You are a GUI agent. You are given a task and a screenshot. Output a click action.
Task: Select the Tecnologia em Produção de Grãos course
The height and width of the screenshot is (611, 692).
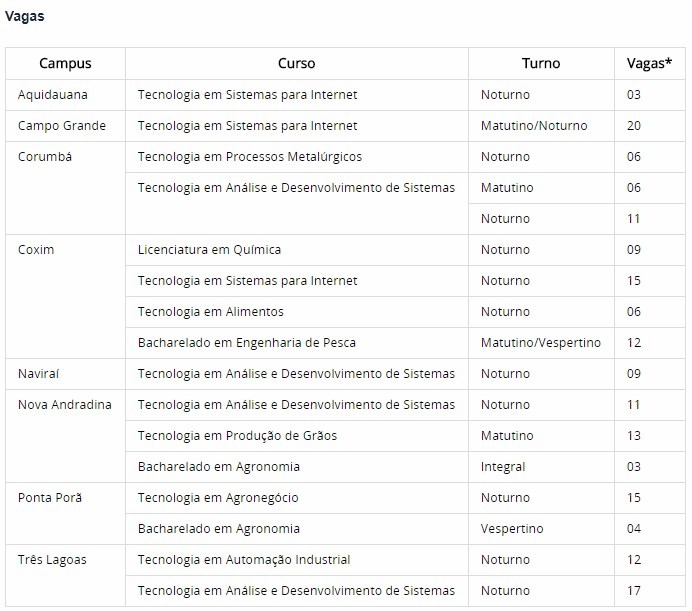237,436
